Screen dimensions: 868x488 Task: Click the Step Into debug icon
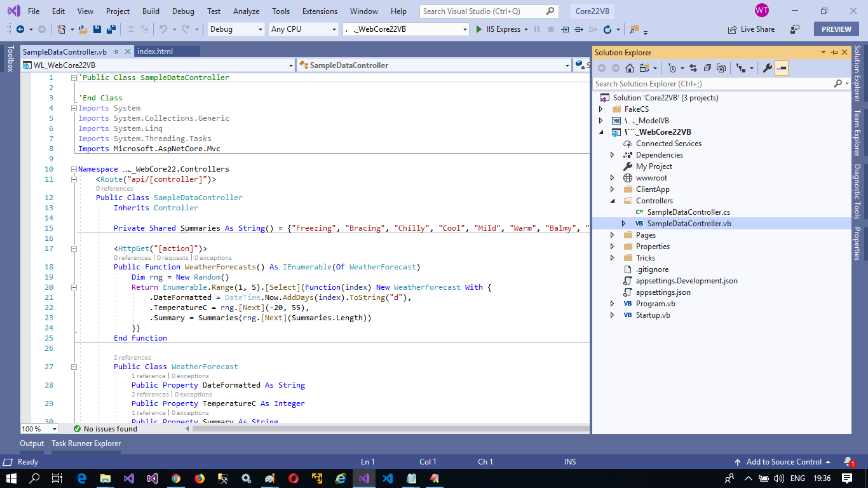565,29
